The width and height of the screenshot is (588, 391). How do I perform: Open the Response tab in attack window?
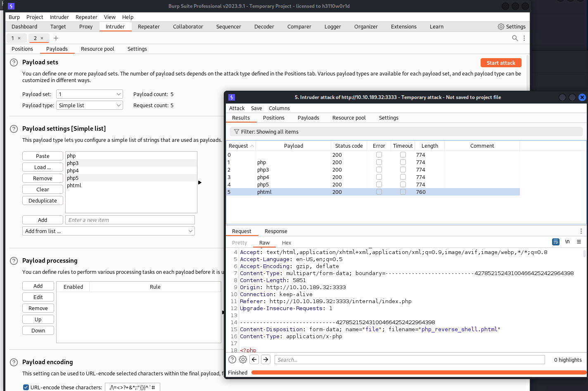[x=276, y=231]
